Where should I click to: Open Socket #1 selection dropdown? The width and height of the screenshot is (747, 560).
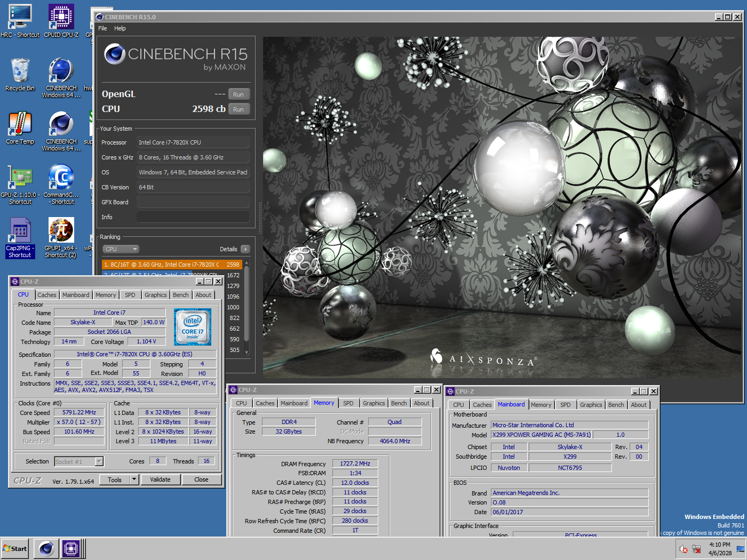(79, 462)
